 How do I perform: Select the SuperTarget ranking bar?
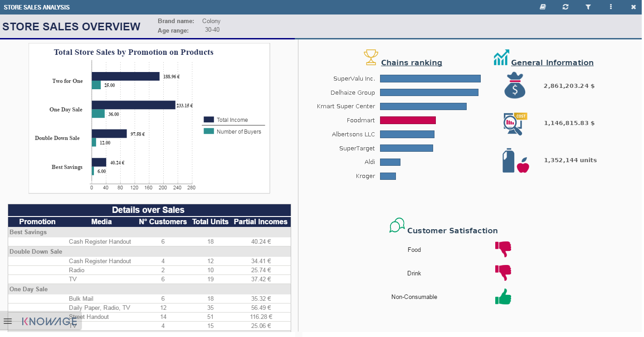406,148
